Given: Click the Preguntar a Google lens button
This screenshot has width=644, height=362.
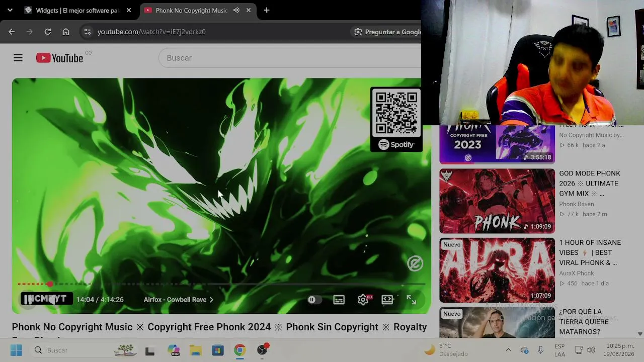Looking at the screenshot, I should pyautogui.click(x=387, y=32).
